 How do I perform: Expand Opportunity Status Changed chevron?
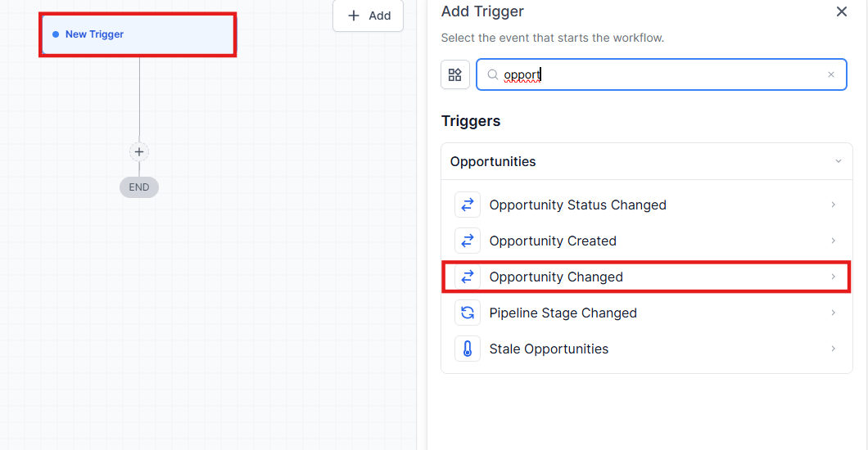834,205
